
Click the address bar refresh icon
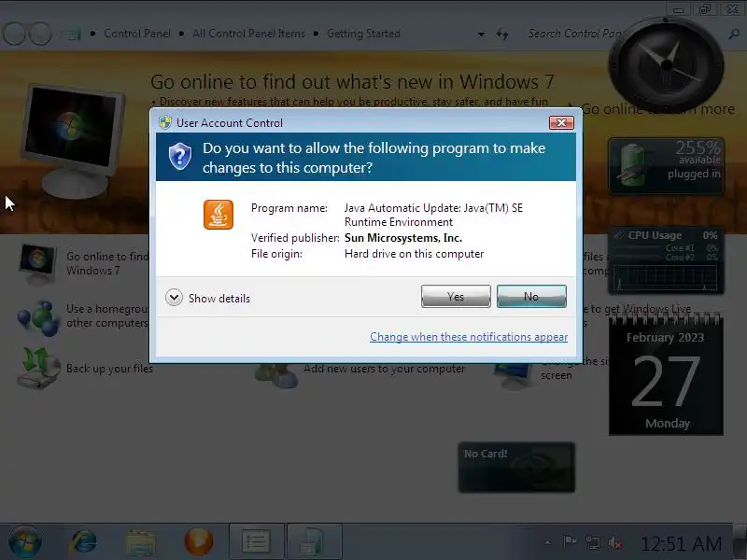[x=502, y=34]
